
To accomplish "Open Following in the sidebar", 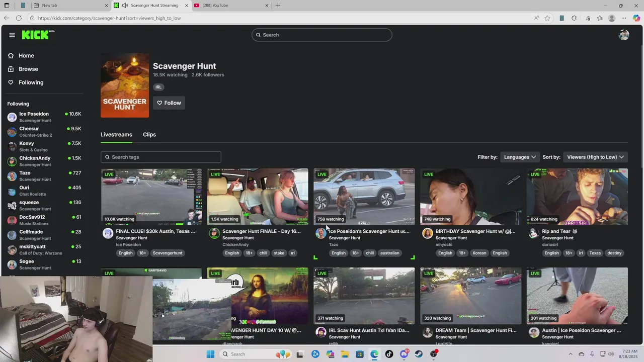I will 31,82.
